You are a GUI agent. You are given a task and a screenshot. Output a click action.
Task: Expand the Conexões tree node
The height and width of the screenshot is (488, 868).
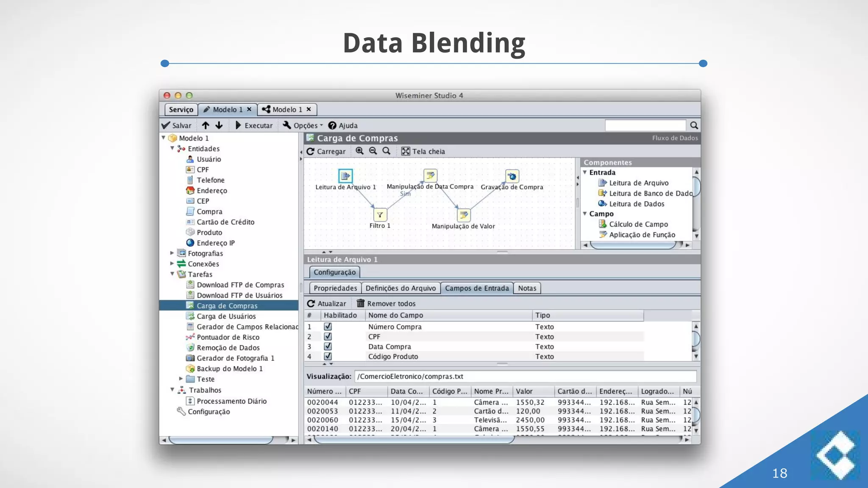(x=172, y=263)
